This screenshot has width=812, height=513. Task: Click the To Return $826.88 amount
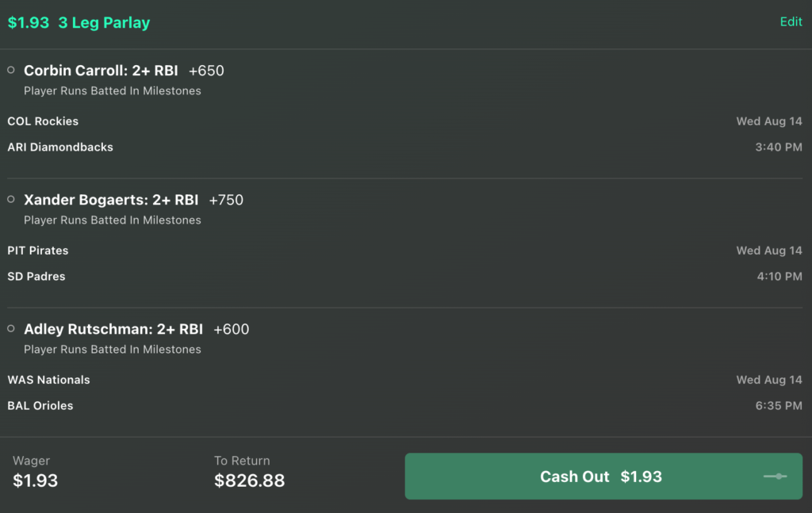250,480
